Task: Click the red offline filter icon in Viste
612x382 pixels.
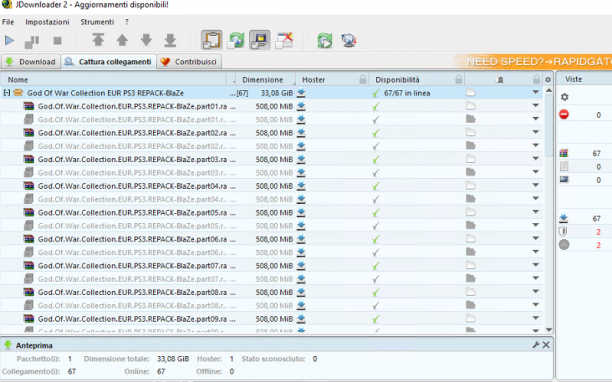Action: click(564, 114)
